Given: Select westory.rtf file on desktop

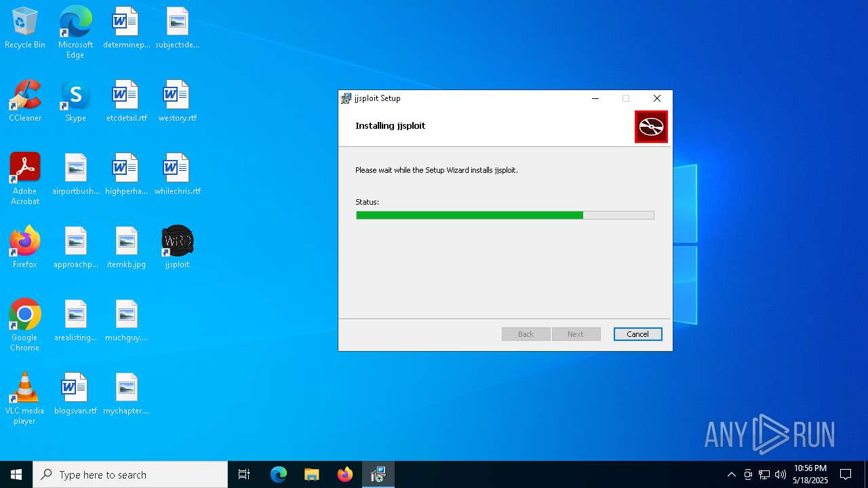Looking at the screenshot, I should (x=177, y=102).
